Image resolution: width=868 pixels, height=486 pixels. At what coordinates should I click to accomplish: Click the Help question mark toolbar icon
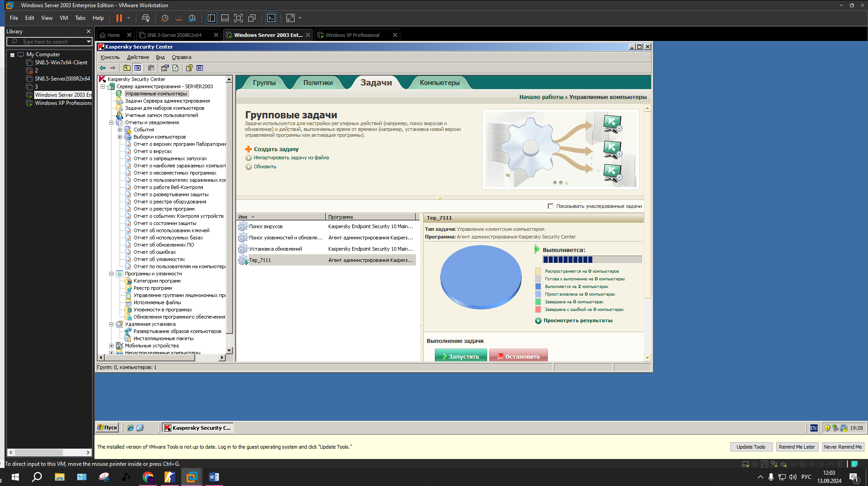pos(189,68)
